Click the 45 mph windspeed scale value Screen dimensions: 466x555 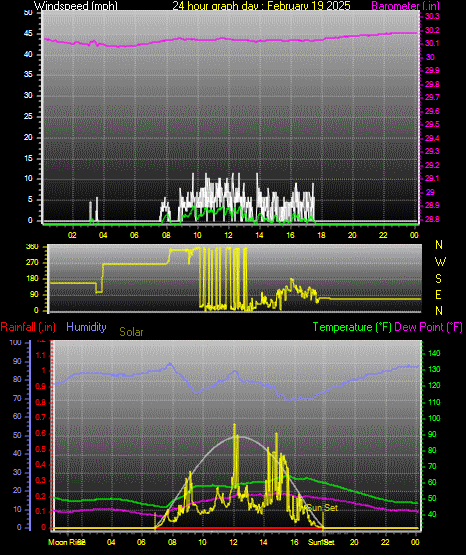[x=28, y=34]
